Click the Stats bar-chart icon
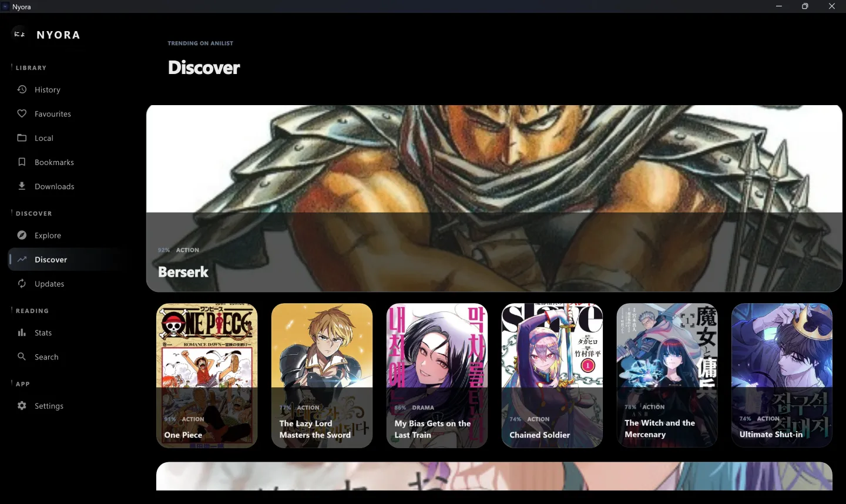This screenshot has width=846, height=504. 22,332
